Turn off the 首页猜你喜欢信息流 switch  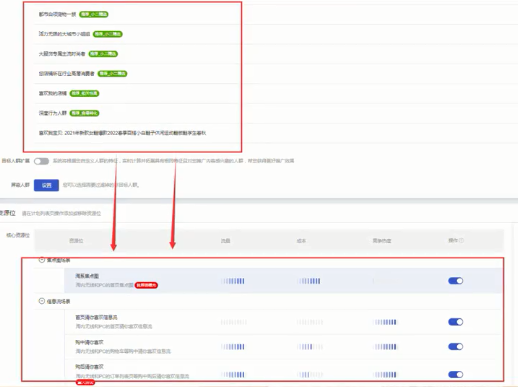456,322
